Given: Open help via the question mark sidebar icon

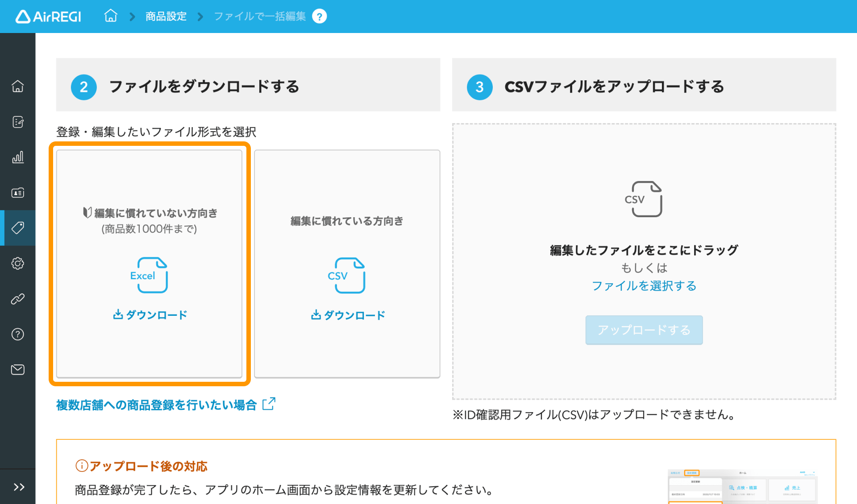Looking at the screenshot, I should click(x=18, y=334).
